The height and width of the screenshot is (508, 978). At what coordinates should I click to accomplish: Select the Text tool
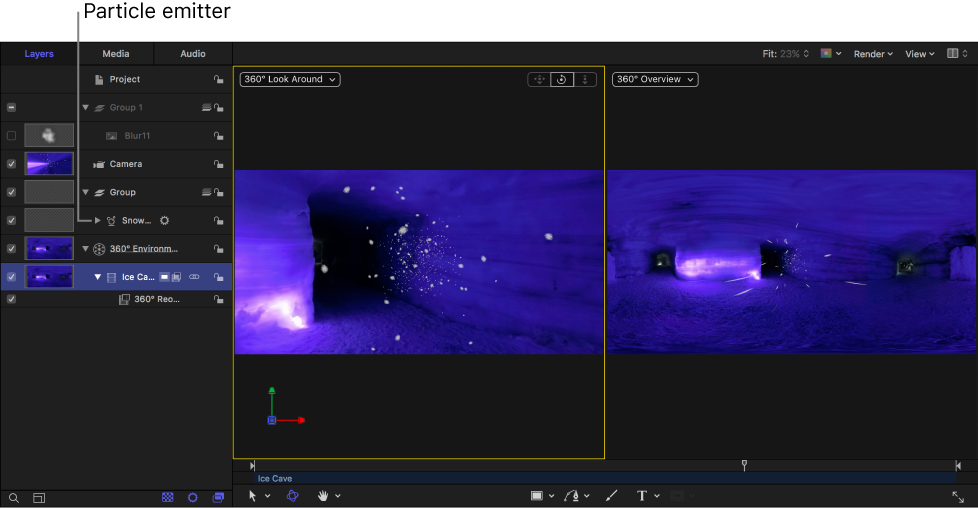click(x=642, y=496)
